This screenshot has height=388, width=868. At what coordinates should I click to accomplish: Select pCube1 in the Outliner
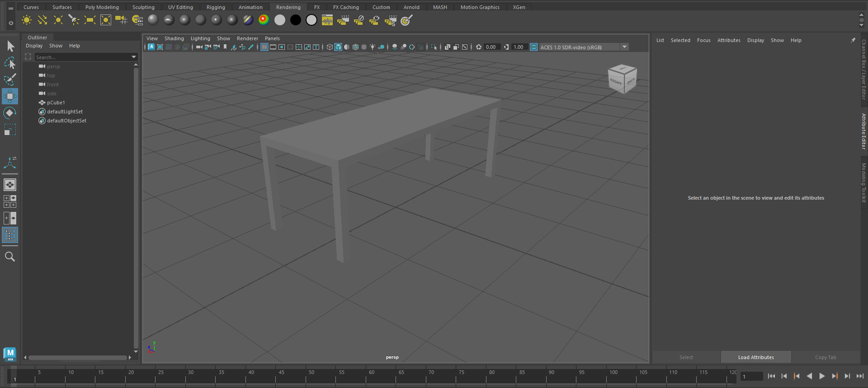56,103
